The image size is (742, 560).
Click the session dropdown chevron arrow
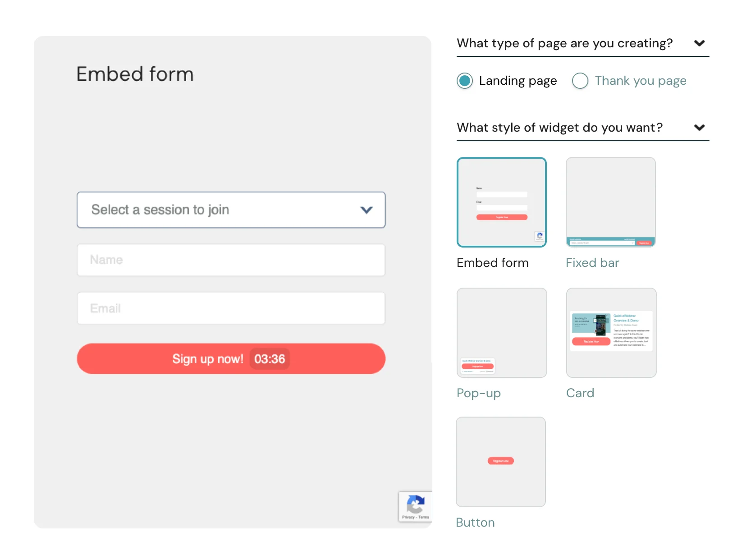[366, 210]
